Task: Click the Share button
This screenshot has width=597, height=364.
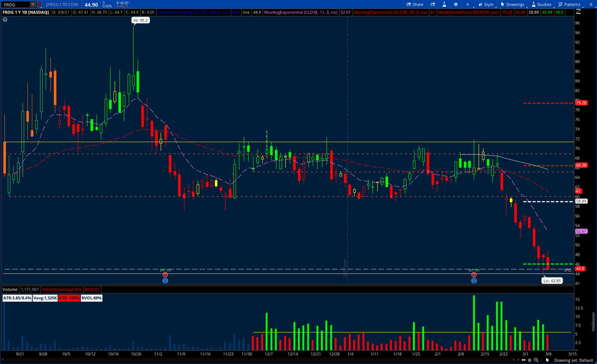Action: point(414,4)
